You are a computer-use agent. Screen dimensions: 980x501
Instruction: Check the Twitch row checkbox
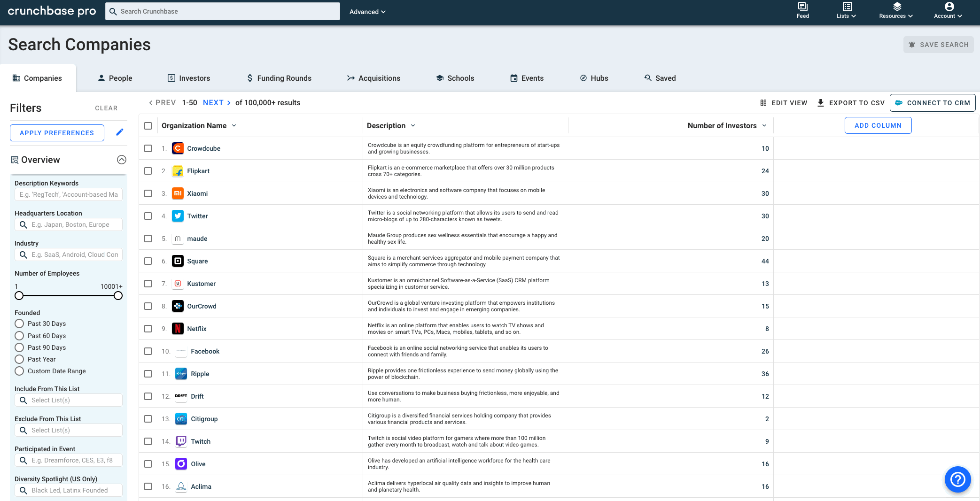pyautogui.click(x=148, y=441)
